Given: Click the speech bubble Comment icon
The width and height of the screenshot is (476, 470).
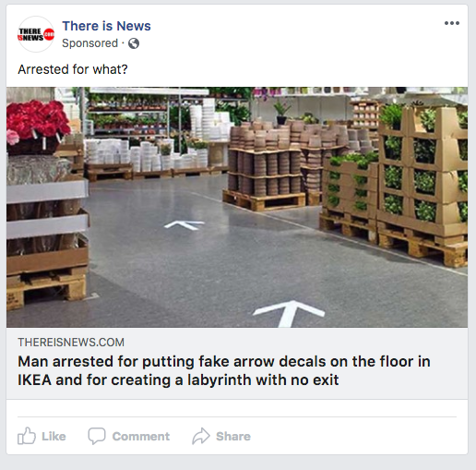Looking at the screenshot, I should tap(97, 436).
